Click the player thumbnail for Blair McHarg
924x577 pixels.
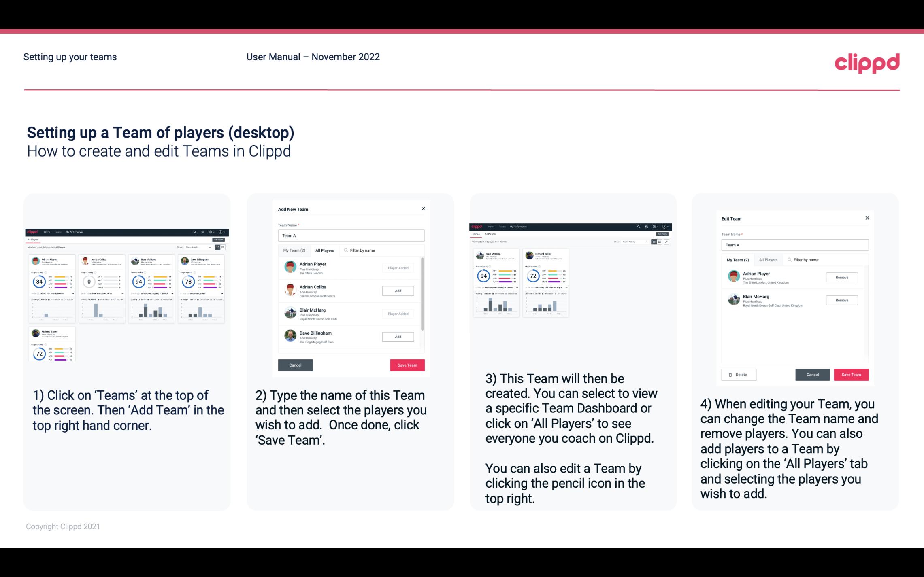290,312
